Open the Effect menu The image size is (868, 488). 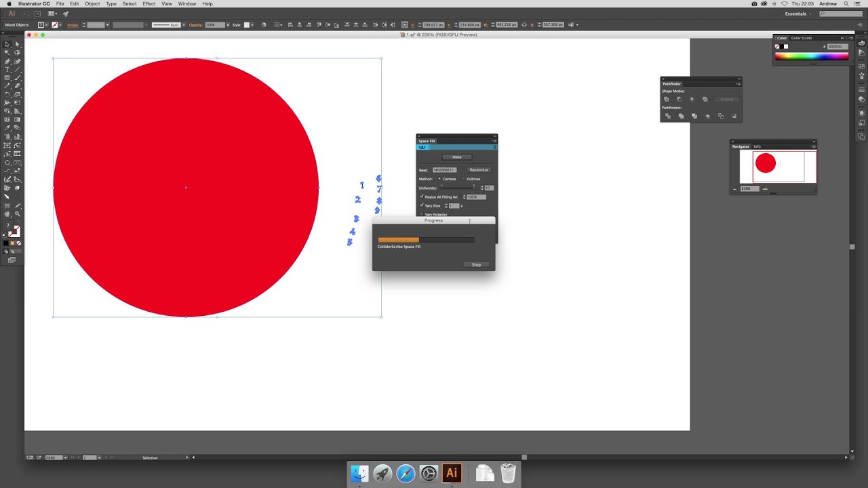[149, 3]
